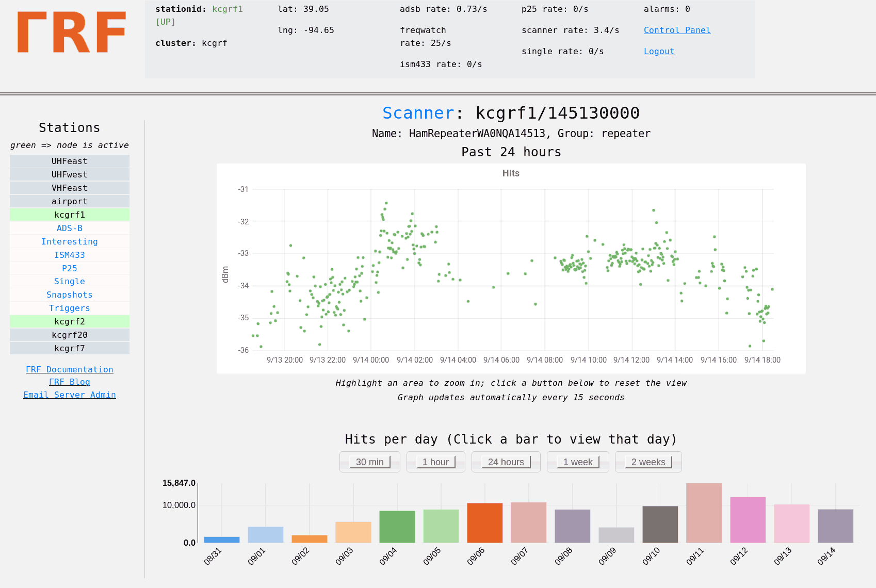The height and width of the screenshot is (588, 876).
Task: Click the 09/05 light green bar
Action: pos(441,526)
